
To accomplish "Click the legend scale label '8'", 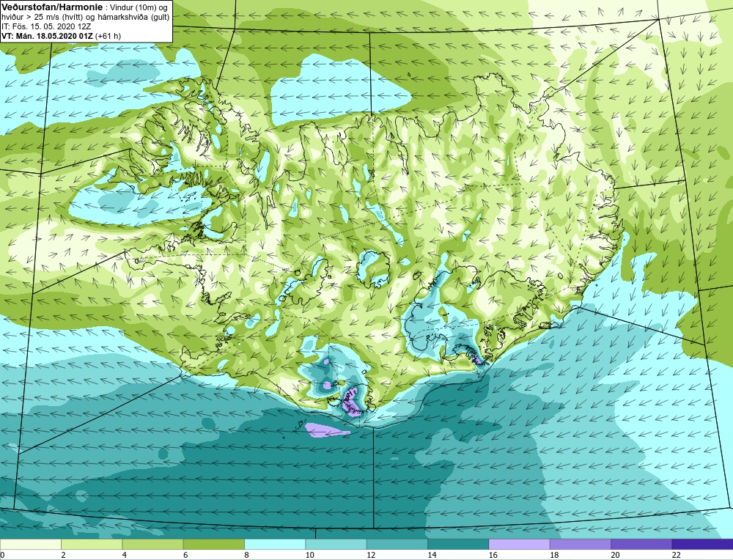I will point(246,555).
